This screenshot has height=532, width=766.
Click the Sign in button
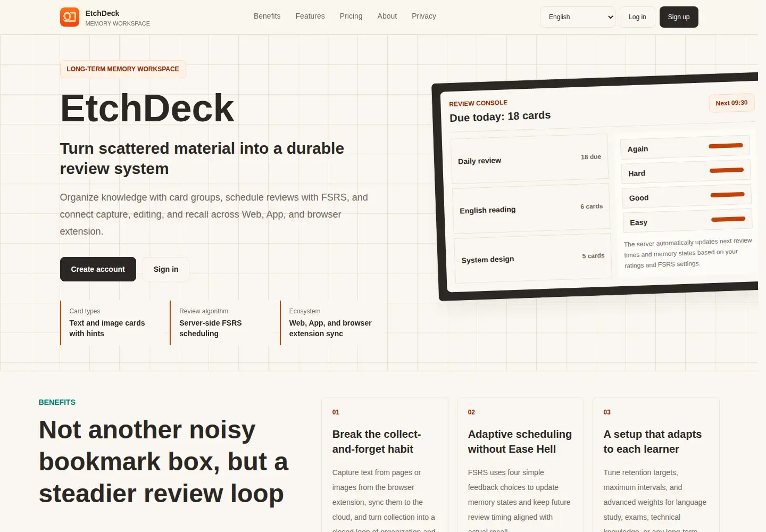coord(166,269)
